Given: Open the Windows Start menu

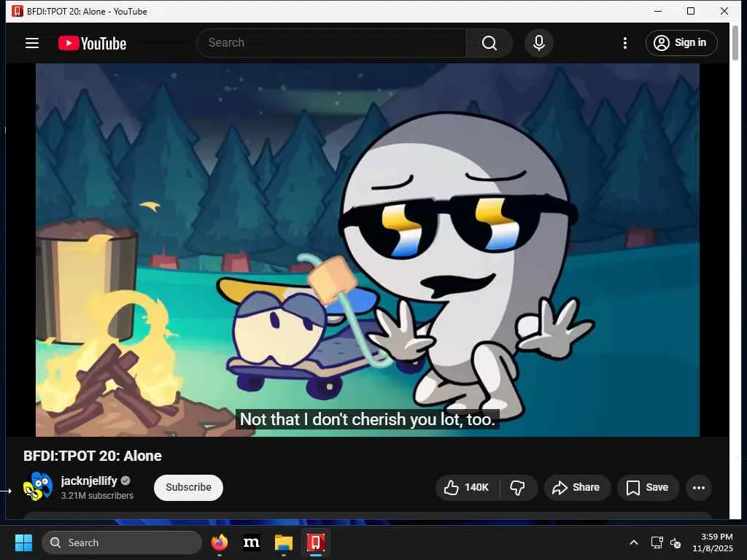Looking at the screenshot, I should (23, 542).
